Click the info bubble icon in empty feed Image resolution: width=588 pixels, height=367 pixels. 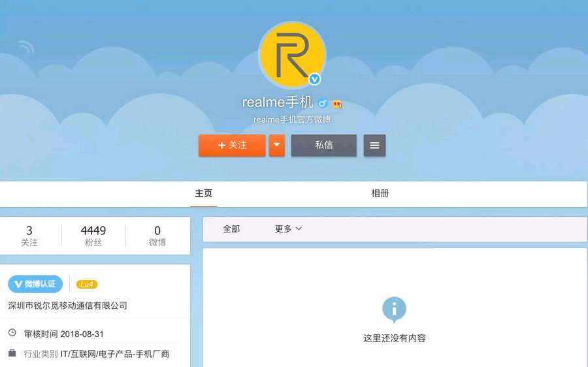click(x=394, y=310)
